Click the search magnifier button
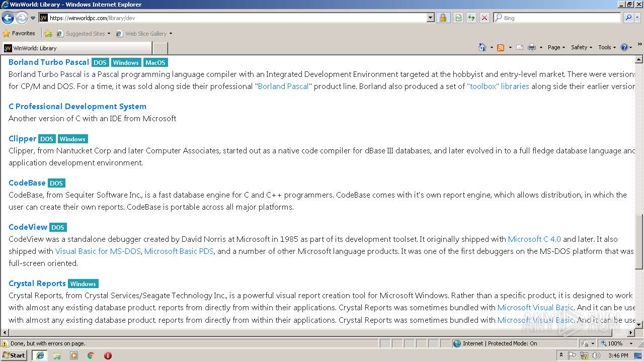644x362 pixels. [x=628, y=18]
